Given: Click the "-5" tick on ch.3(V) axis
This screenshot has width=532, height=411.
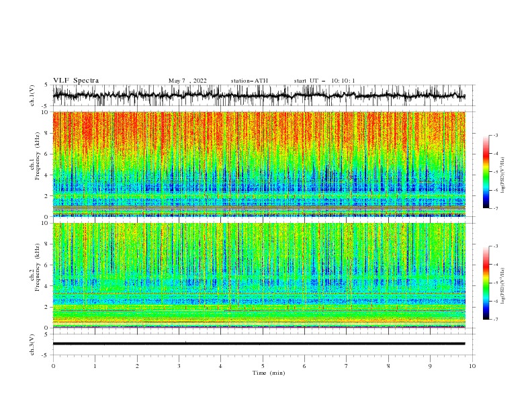Looking at the screenshot, I should coord(46,355).
